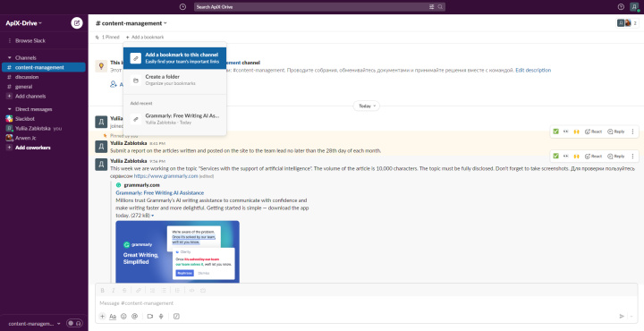Insert ordered list in composer
Screen dimensions: 644x331
(152, 291)
